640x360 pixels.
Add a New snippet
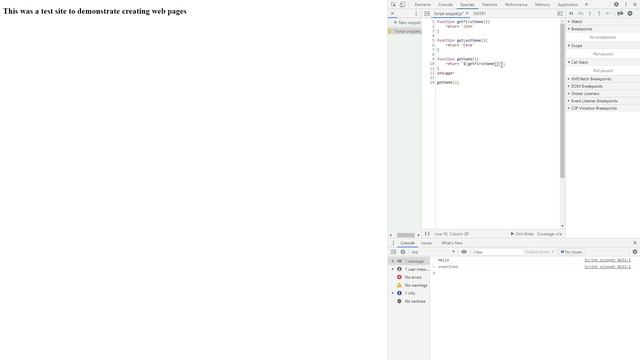click(407, 22)
